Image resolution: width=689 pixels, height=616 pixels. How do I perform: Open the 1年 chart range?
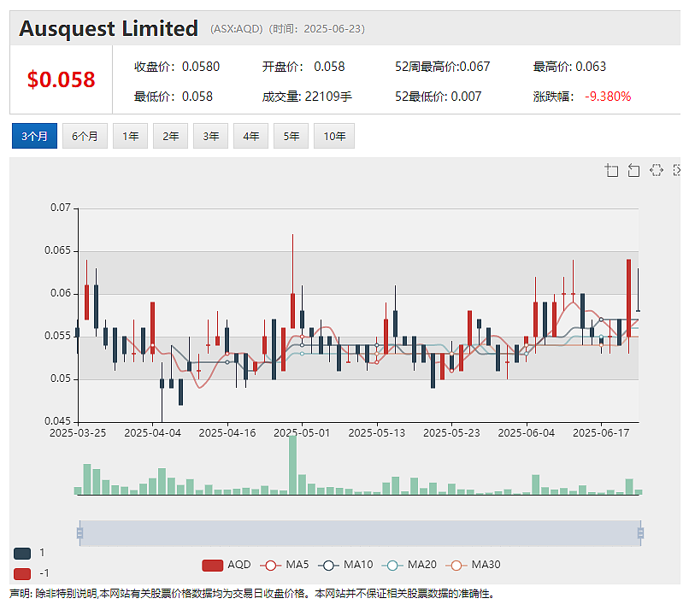coord(130,136)
